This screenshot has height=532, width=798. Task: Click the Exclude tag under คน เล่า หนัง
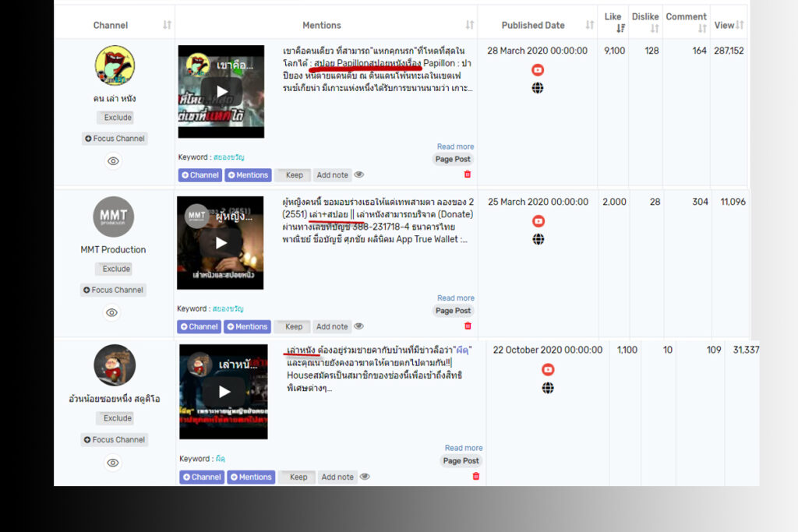pos(118,118)
